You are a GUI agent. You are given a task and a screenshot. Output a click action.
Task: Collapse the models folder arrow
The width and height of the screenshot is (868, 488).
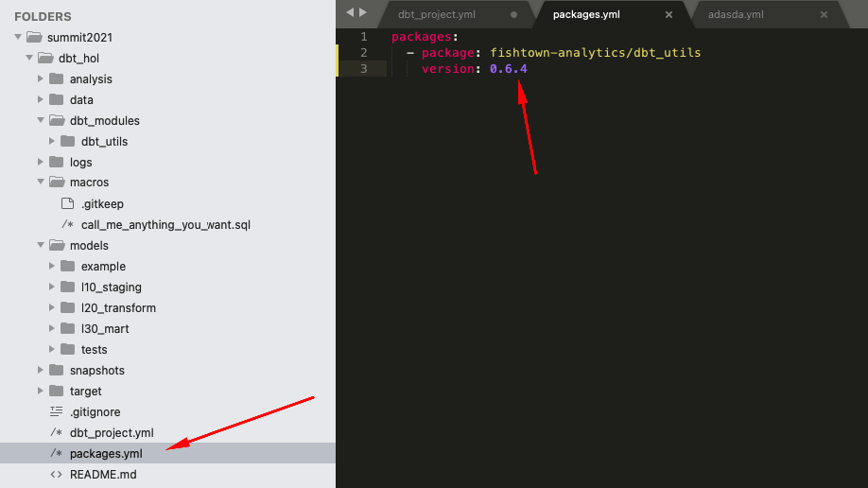point(41,245)
